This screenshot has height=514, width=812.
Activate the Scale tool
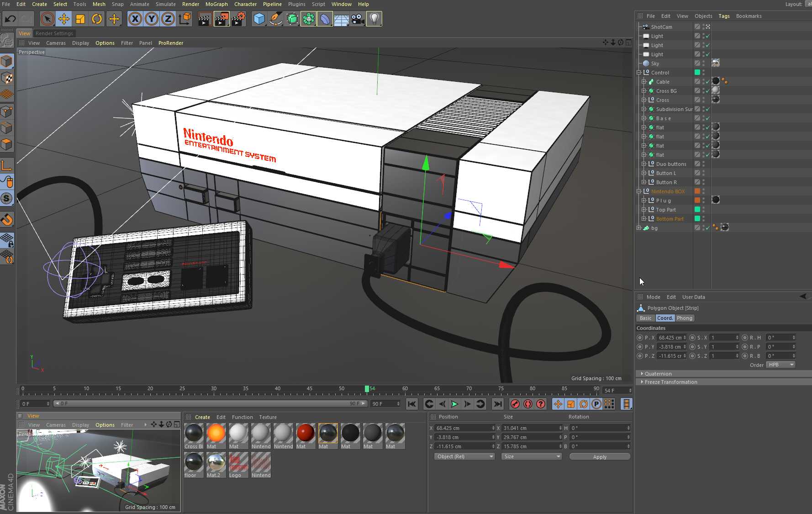click(80, 19)
